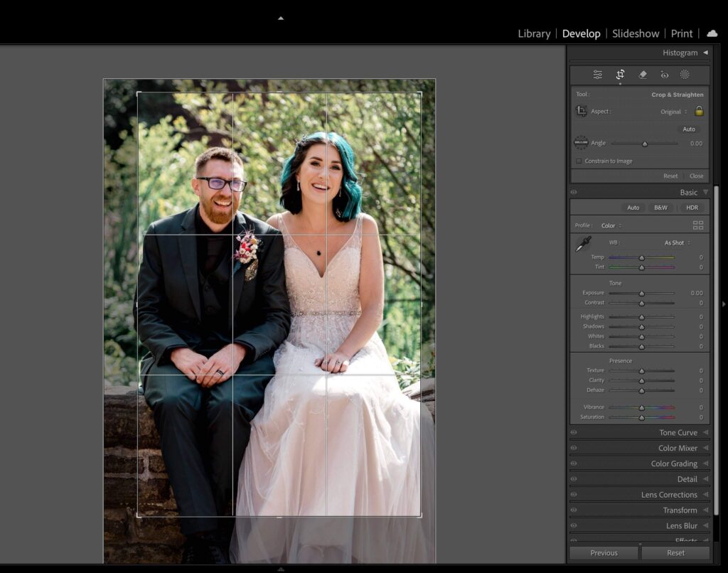Image resolution: width=728 pixels, height=573 pixels.
Task: Click the Auto button for straightening
Action: pyautogui.click(x=688, y=129)
